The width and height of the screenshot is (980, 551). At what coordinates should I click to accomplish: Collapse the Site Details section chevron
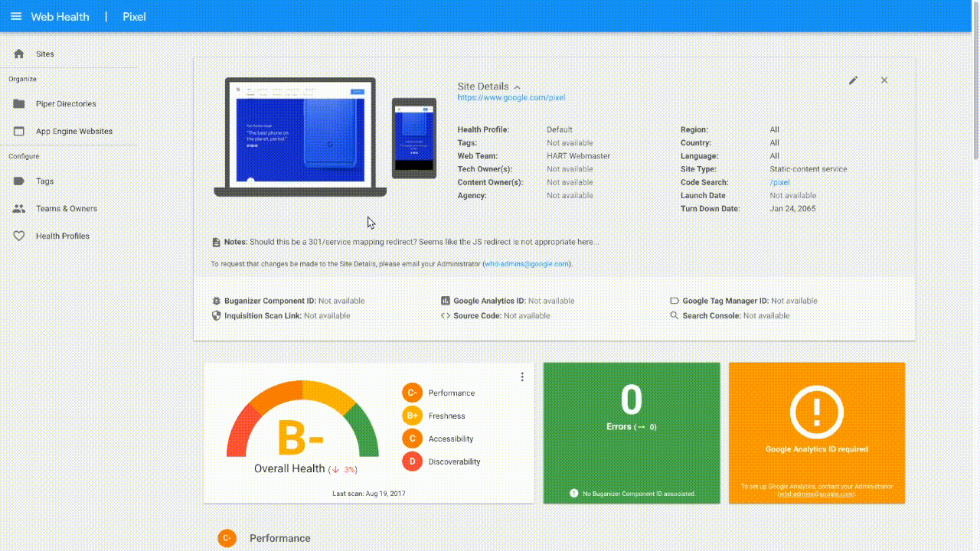(518, 87)
